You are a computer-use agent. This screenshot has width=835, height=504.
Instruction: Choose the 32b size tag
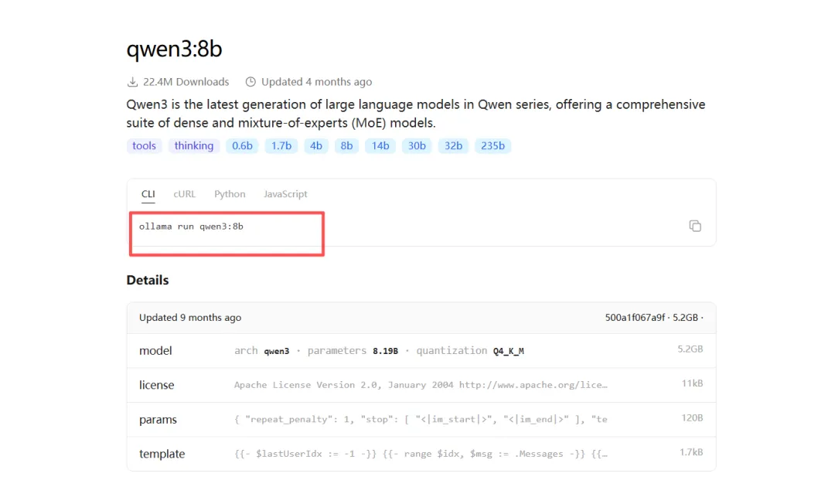pyautogui.click(x=453, y=146)
